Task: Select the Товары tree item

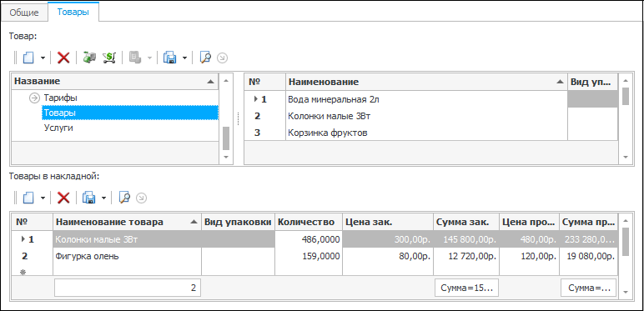Action: [x=130, y=113]
